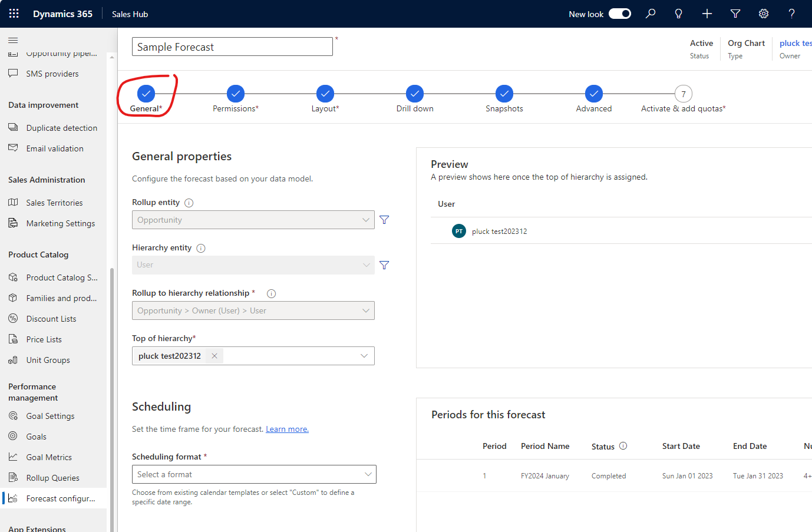Viewport: 812px width, 532px height.
Task: Click the plus quick create icon
Action: pos(707,14)
